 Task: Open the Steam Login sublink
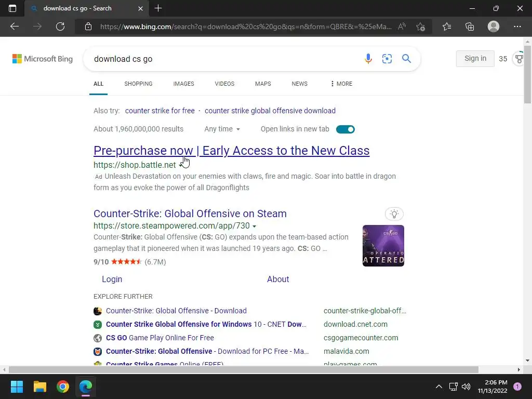[x=112, y=279]
